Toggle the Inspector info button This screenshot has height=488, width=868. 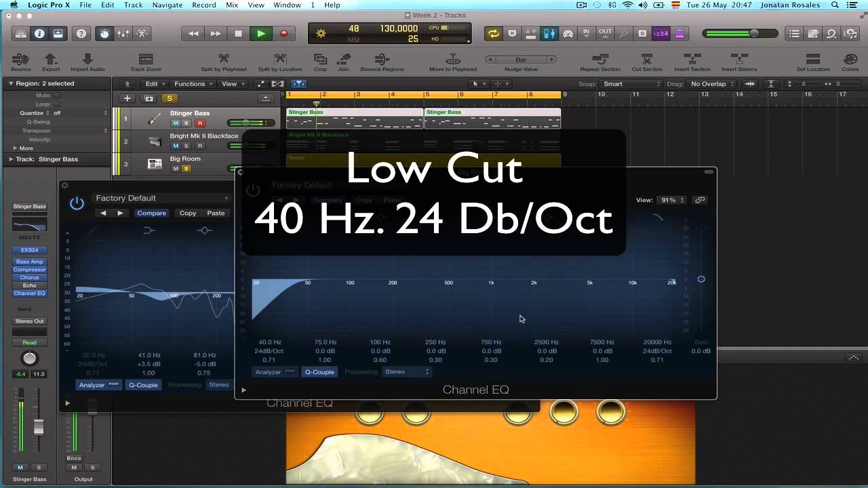(39, 34)
